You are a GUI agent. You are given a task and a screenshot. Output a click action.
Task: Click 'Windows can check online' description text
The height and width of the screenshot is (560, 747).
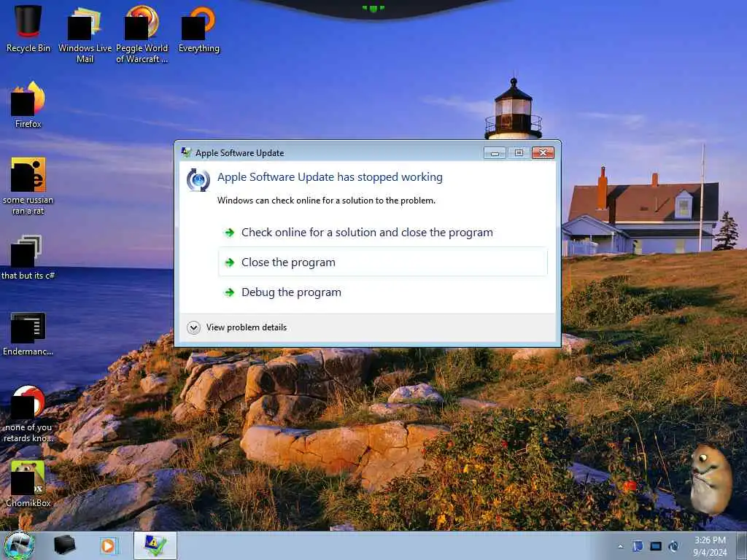click(326, 201)
